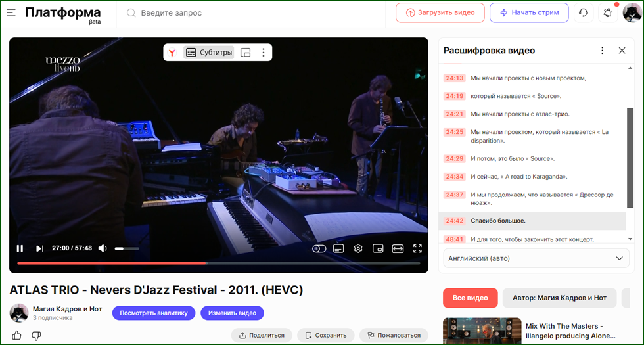Screen dimensions: 644x345
Task: Jump to timestamp 24:34 in transcript
Action: point(454,177)
